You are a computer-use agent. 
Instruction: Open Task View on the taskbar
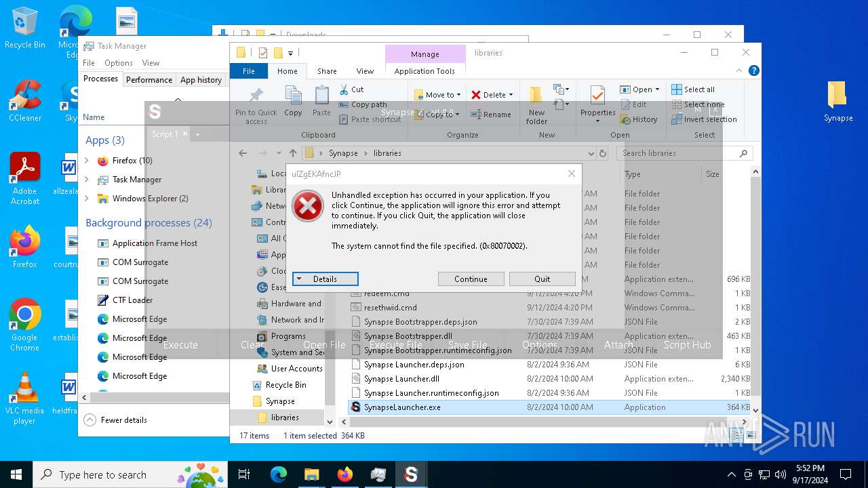coord(245,474)
